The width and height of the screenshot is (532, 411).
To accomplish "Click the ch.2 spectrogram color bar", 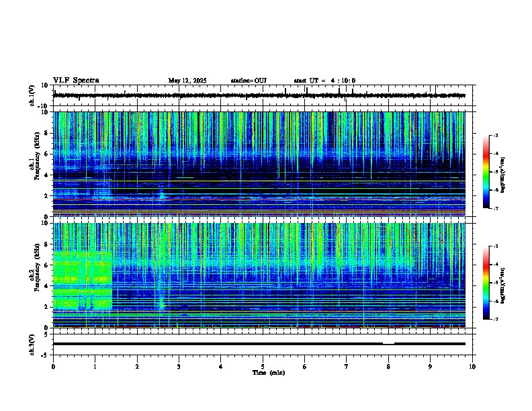I will click(x=486, y=283).
